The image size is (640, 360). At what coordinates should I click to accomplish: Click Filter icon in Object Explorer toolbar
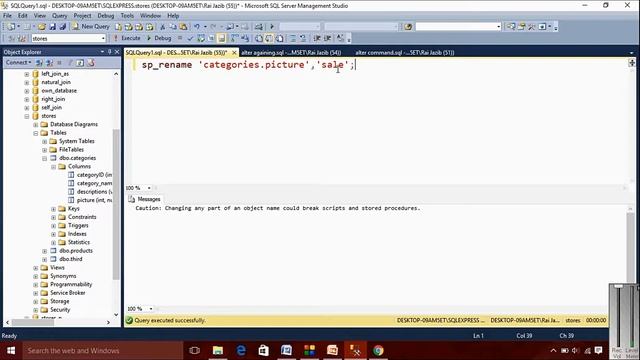pos(70,62)
